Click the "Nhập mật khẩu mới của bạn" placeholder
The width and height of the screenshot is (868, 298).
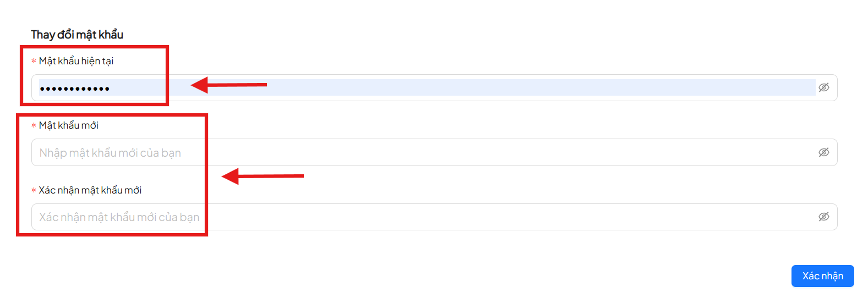110,153
